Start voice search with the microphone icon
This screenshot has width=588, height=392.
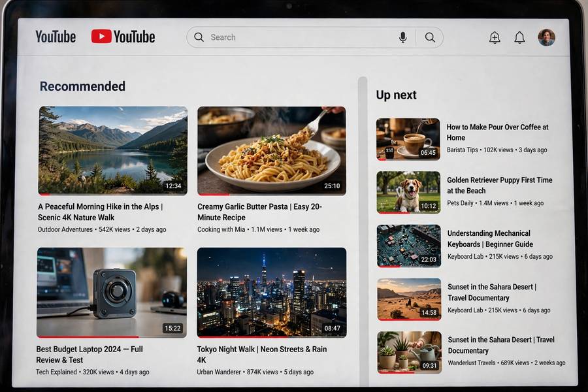tap(402, 37)
